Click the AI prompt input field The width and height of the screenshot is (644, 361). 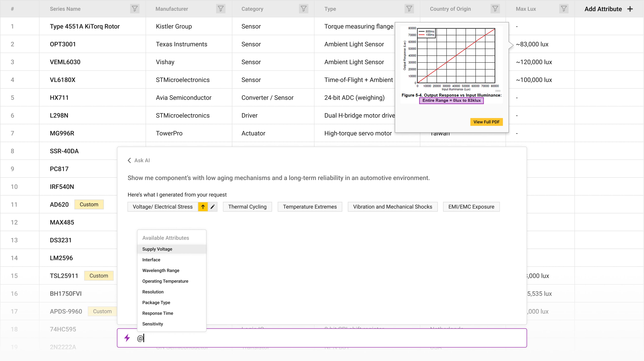coord(325,338)
